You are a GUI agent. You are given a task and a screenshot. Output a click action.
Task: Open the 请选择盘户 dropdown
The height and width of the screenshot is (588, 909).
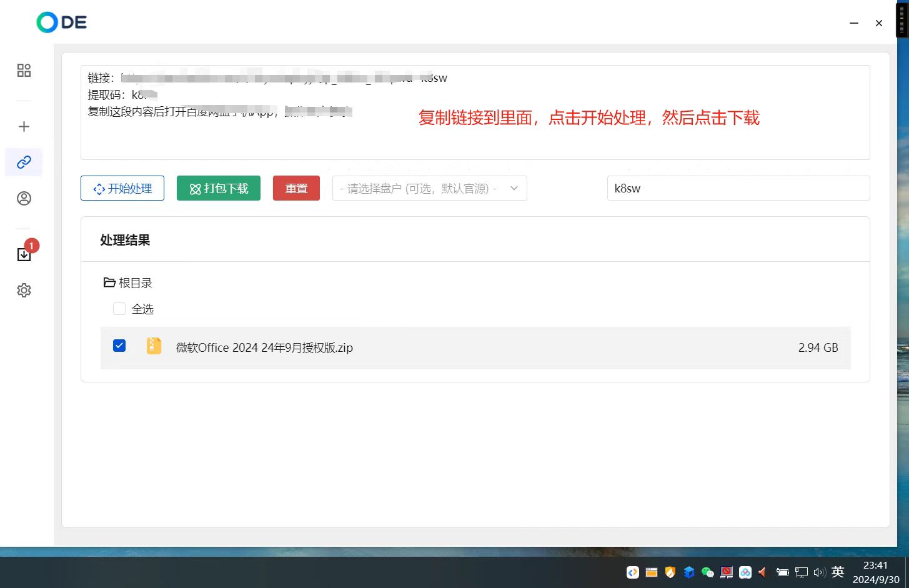point(429,188)
